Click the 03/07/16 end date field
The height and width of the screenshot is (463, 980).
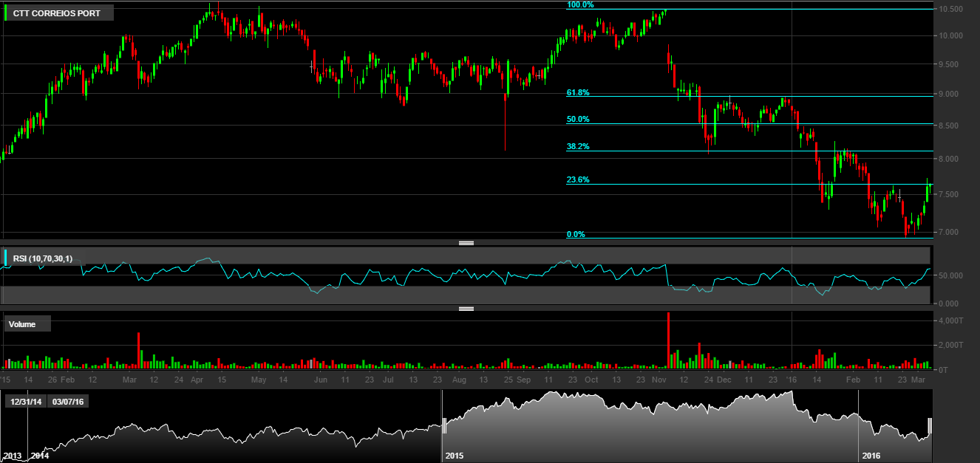(x=69, y=402)
